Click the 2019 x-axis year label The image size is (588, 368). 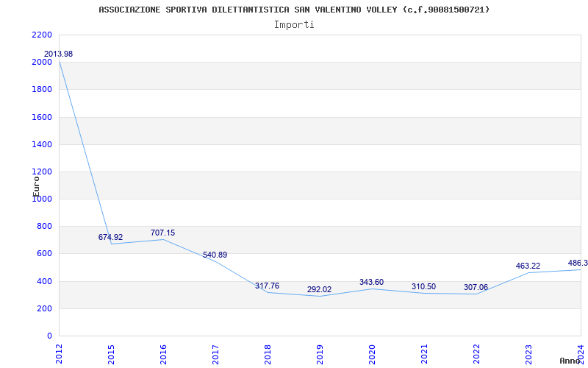(x=320, y=354)
